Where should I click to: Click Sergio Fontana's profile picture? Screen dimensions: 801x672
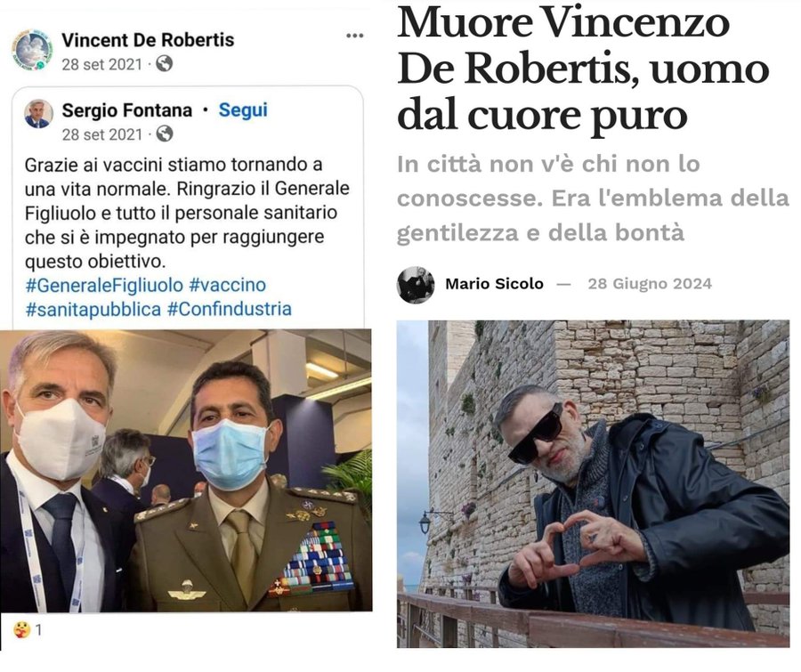pos(39,114)
